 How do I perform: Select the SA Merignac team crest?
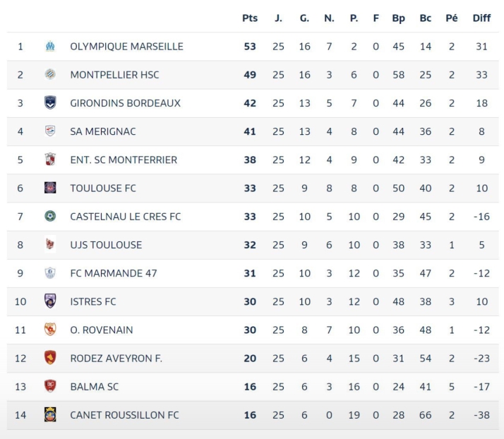point(50,131)
